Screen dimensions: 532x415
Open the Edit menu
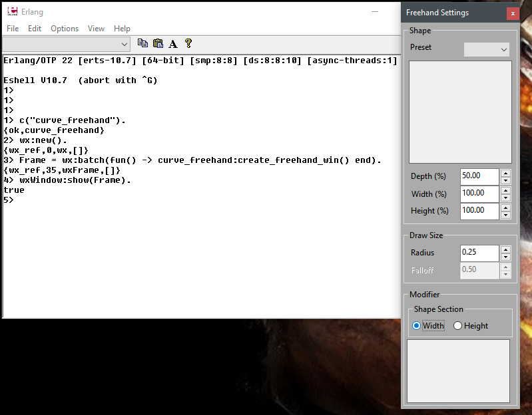[x=35, y=29]
